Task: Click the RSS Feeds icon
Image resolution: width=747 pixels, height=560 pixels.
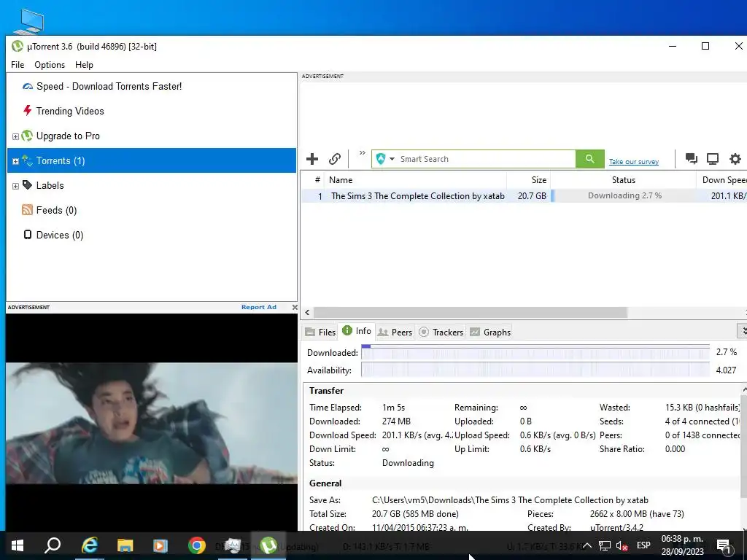Action: click(27, 209)
